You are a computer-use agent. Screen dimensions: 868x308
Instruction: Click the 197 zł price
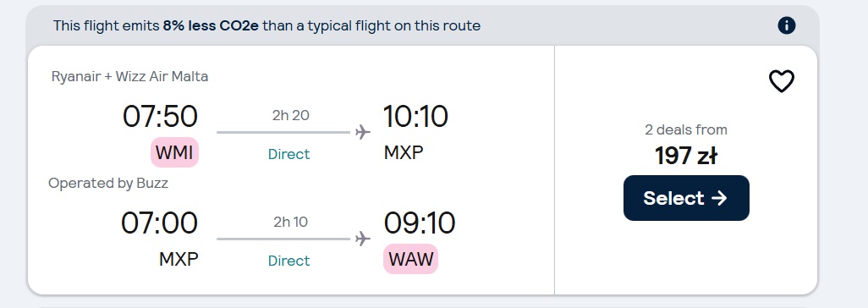[x=686, y=156]
